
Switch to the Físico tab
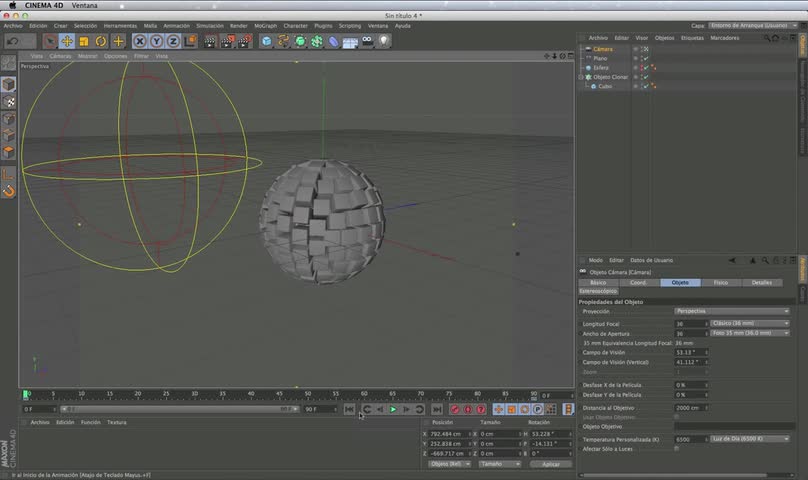(x=721, y=283)
